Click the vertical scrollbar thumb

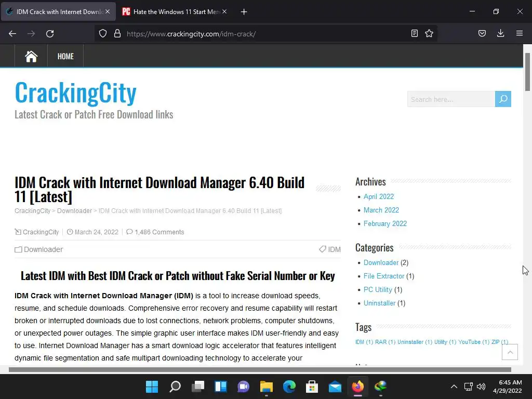(x=527, y=72)
